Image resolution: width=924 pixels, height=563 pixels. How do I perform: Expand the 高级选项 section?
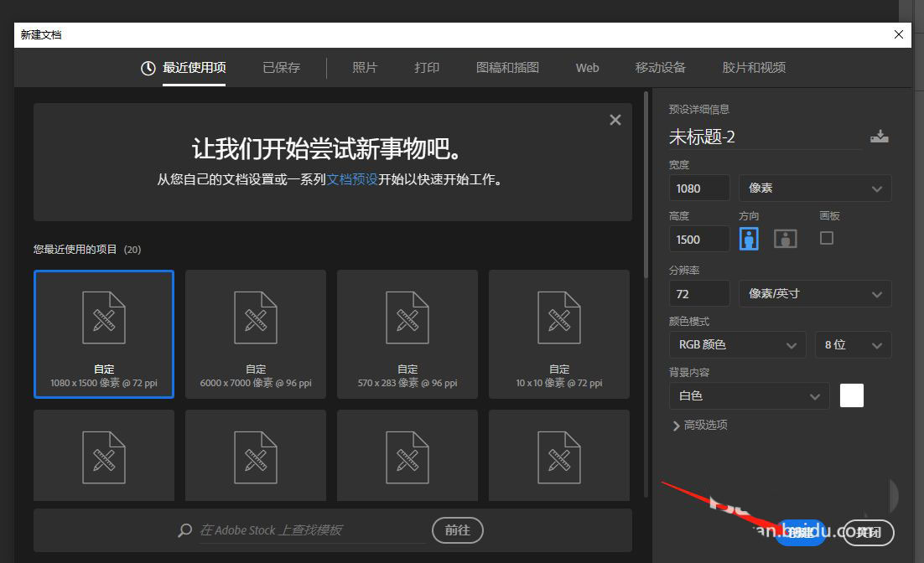(704, 425)
